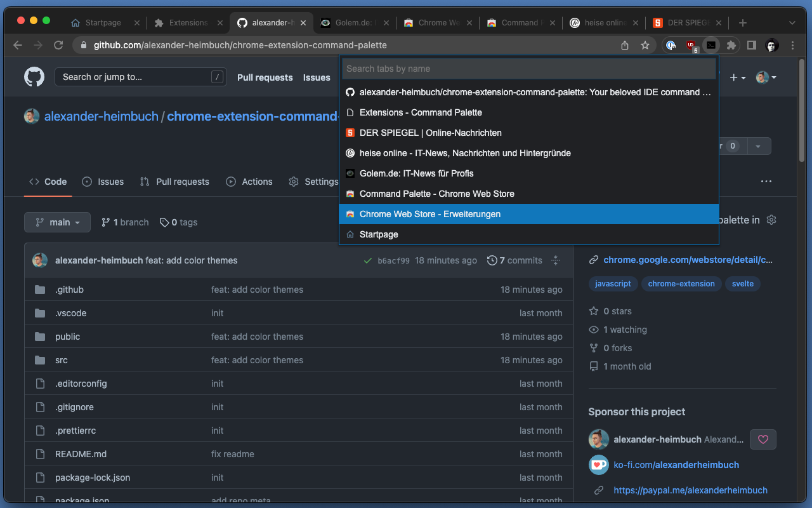The image size is (812, 508).
Task: Click the alexander-heimbuch sponsor avatar
Action: coord(599,439)
